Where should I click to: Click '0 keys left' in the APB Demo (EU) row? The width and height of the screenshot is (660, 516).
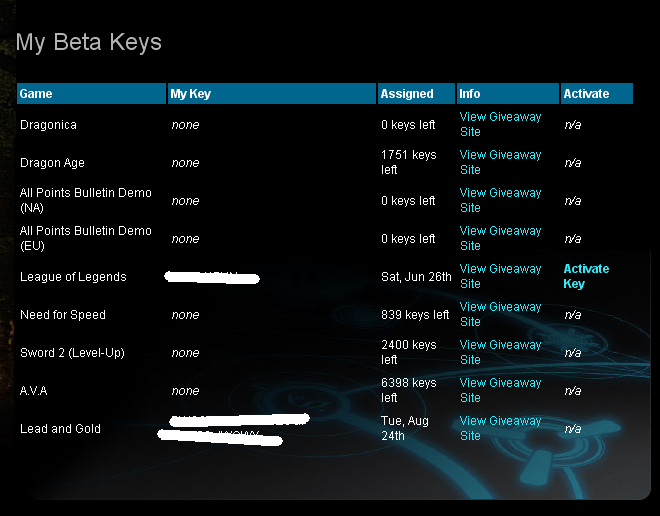tap(408, 239)
